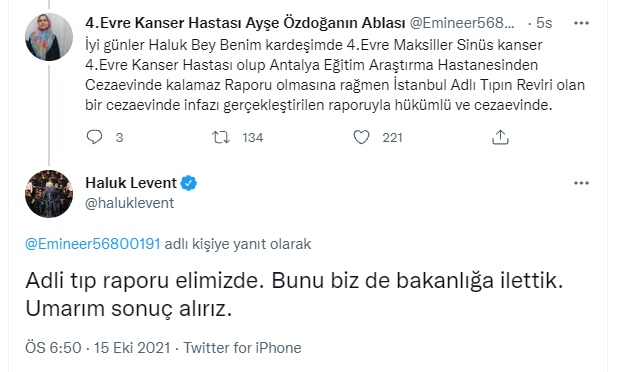Click the @haluklevent handle
Viewport: 628px width, 372px height.
(130, 203)
